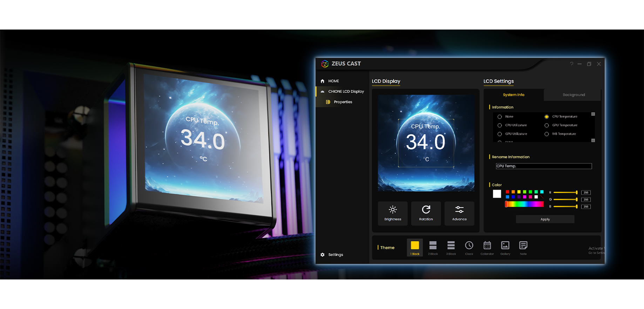Choose the Gallery theme
Screen dimensions: 644x309
click(505, 248)
